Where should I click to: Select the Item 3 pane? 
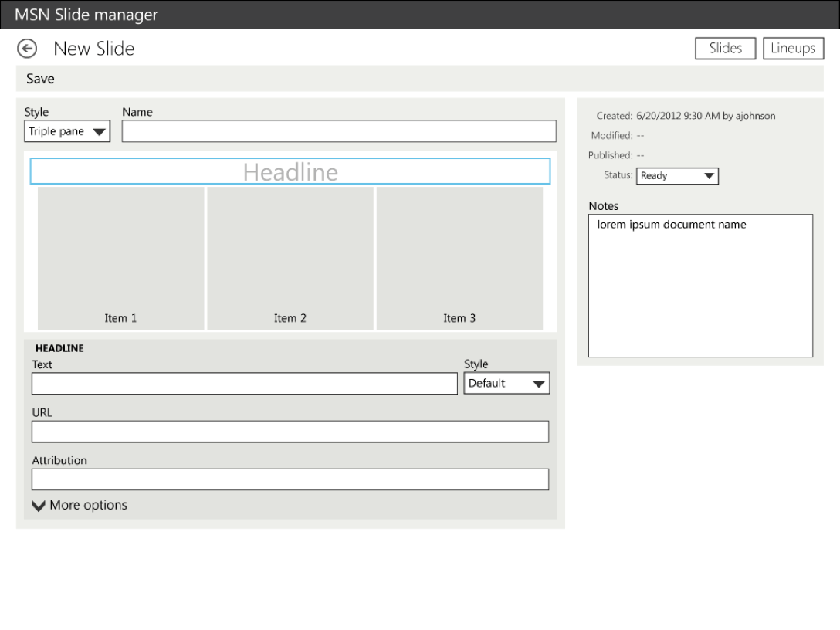(459, 258)
